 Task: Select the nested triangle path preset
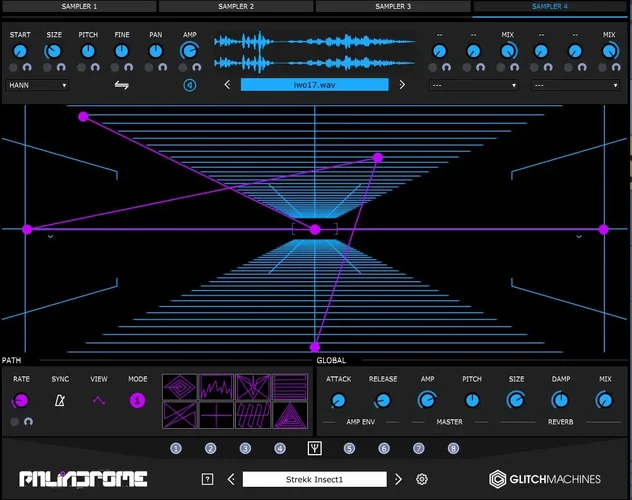pyautogui.click(x=290, y=415)
